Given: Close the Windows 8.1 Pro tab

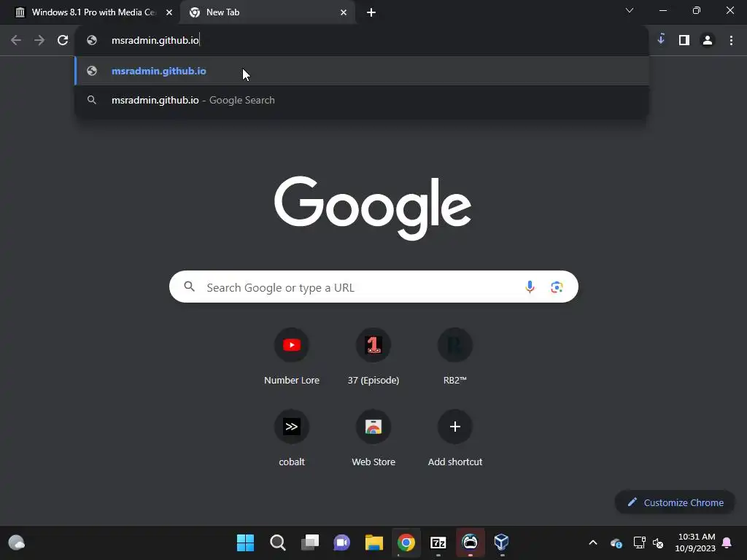Looking at the screenshot, I should [169, 12].
